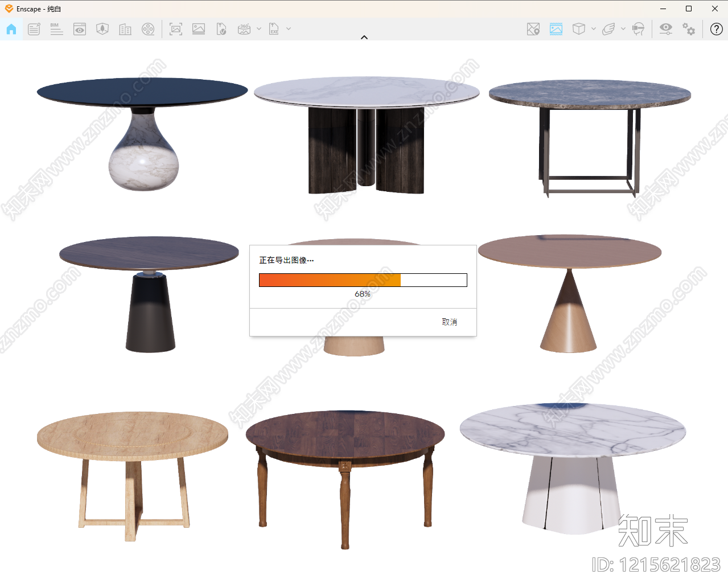Click the white marble table with dark wood base
This screenshot has width=728, height=587.
pos(367,136)
